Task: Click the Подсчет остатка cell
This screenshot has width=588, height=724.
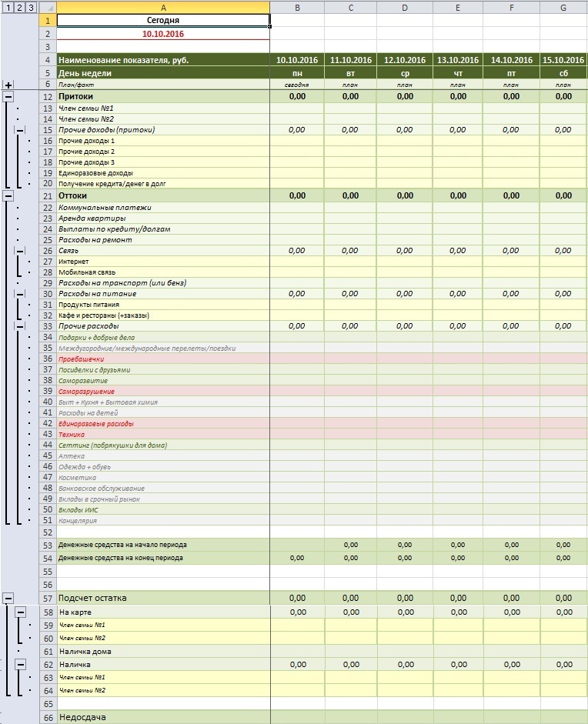Action: tap(163, 599)
